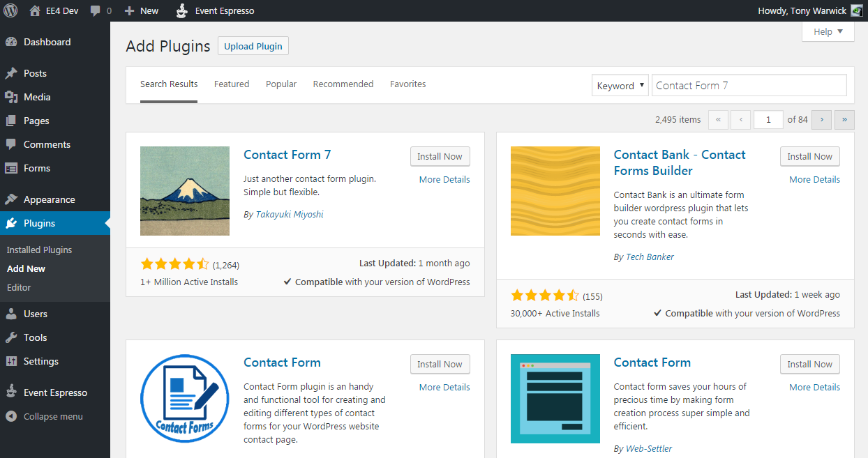
Task: Select Add New in Plugins submenu
Action: [26, 268]
